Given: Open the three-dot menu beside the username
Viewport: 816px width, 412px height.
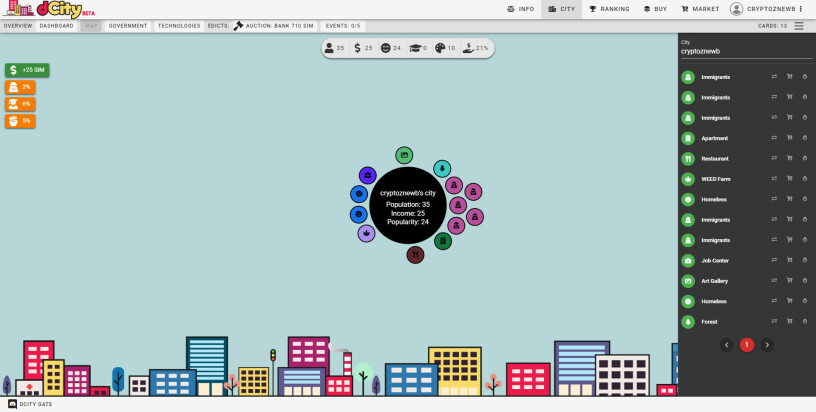Looking at the screenshot, I should coord(800,9).
